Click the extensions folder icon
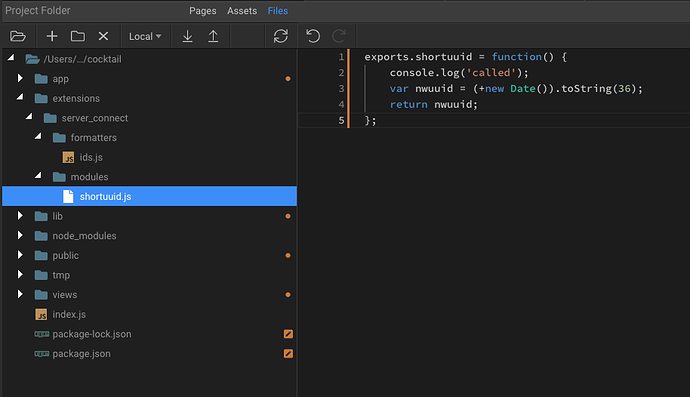 [x=41, y=98]
